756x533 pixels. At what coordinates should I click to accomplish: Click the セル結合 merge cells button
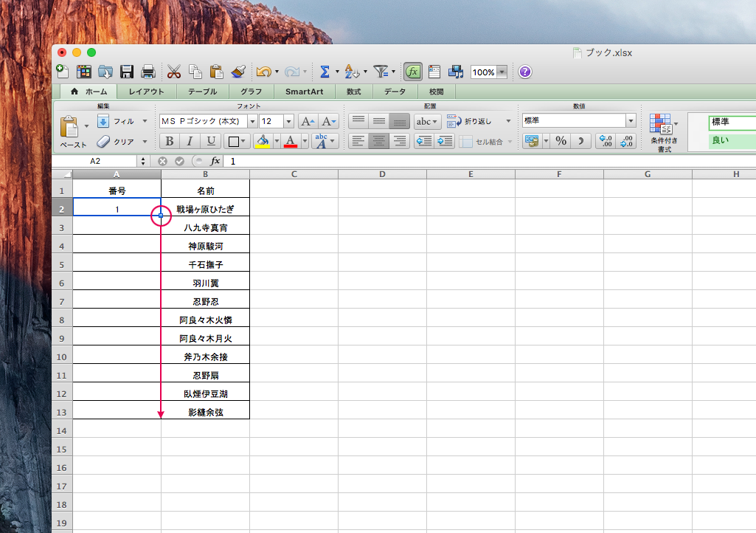pos(481,142)
